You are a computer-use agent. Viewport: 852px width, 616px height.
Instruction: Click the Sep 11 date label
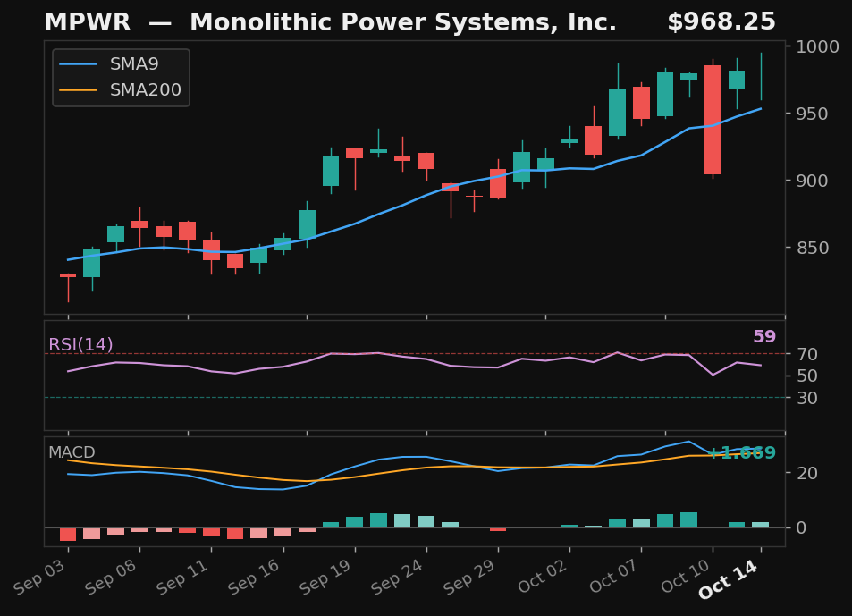[182, 577]
